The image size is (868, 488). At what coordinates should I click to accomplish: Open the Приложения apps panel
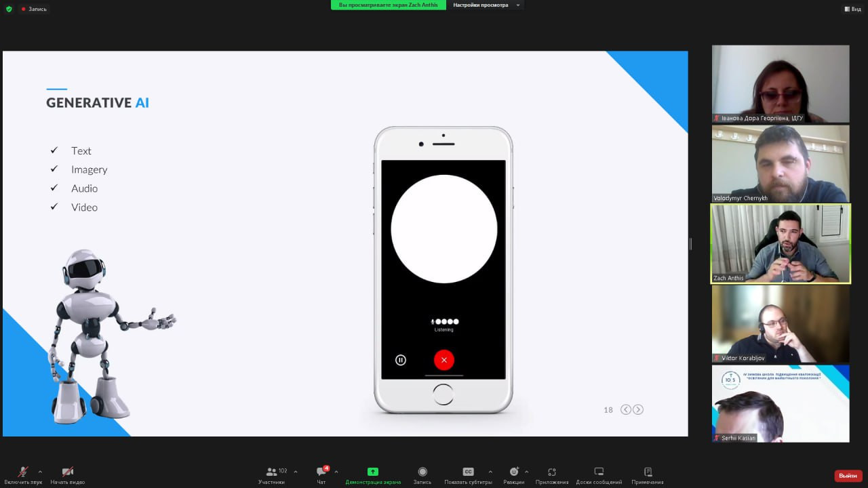pyautogui.click(x=552, y=475)
